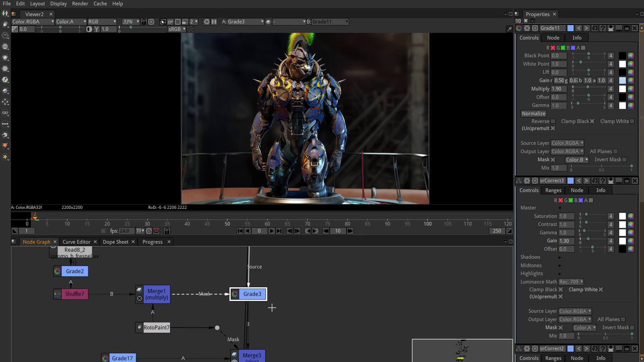Screen dimensions: 644x362
Task: Open color picker wheel for Multiply
Action: [631, 89]
